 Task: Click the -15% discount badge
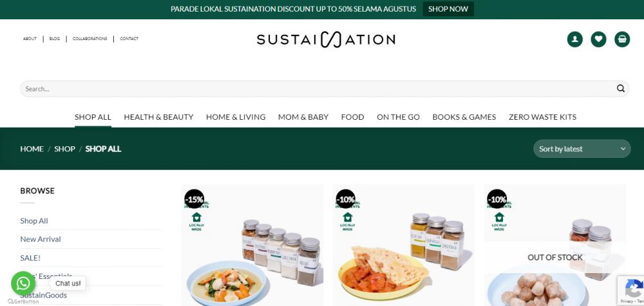[x=194, y=199]
